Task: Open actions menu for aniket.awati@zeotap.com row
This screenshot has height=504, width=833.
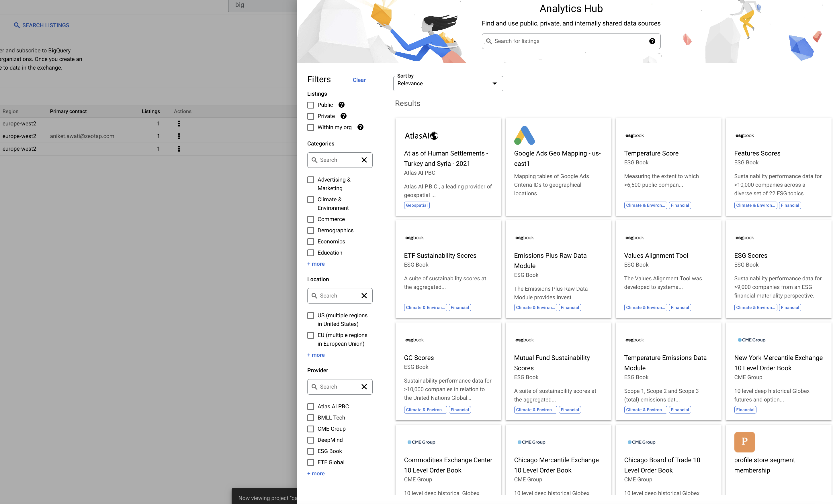Action: (x=179, y=136)
